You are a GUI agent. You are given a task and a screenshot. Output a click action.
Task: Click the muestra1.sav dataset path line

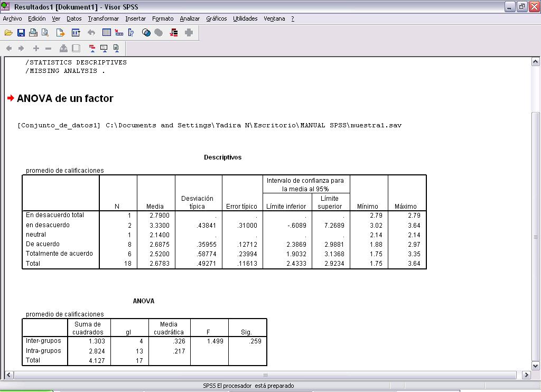pyautogui.click(x=209, y=125)
